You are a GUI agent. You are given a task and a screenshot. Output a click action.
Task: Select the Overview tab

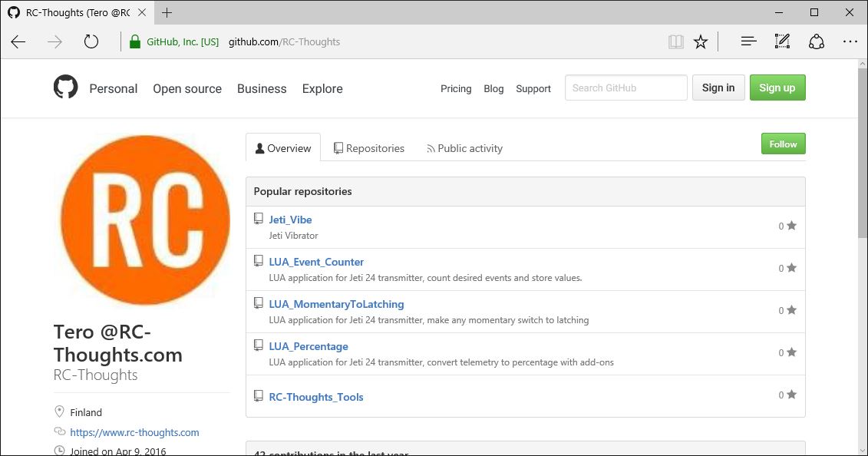(283, 148)
